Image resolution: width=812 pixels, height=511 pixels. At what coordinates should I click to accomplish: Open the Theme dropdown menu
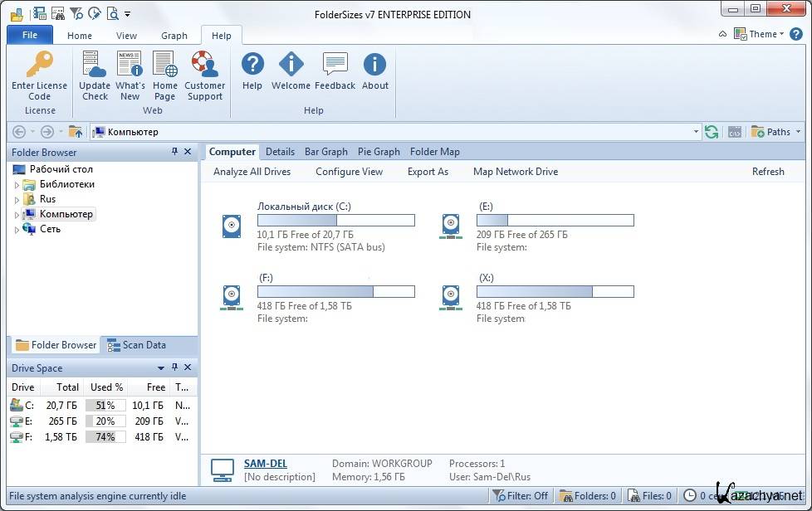tap(760, 34)
